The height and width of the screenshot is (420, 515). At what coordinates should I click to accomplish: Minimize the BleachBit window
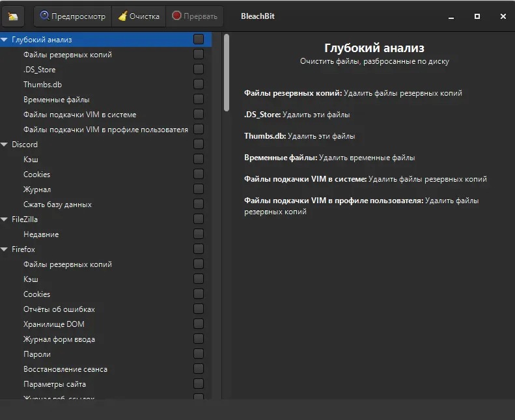tap(451, 16)
